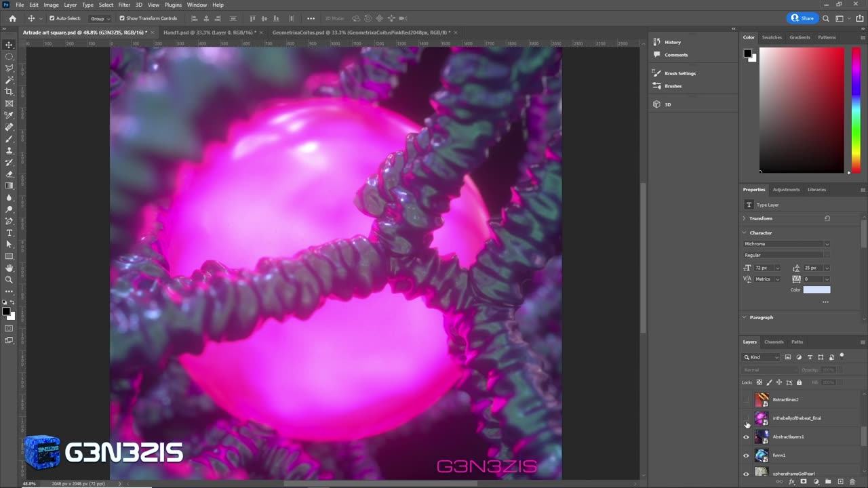Switch to the Adjustments tab
Image resolution: width=868 pixels, height=488 pixels.
coord(787,190)
